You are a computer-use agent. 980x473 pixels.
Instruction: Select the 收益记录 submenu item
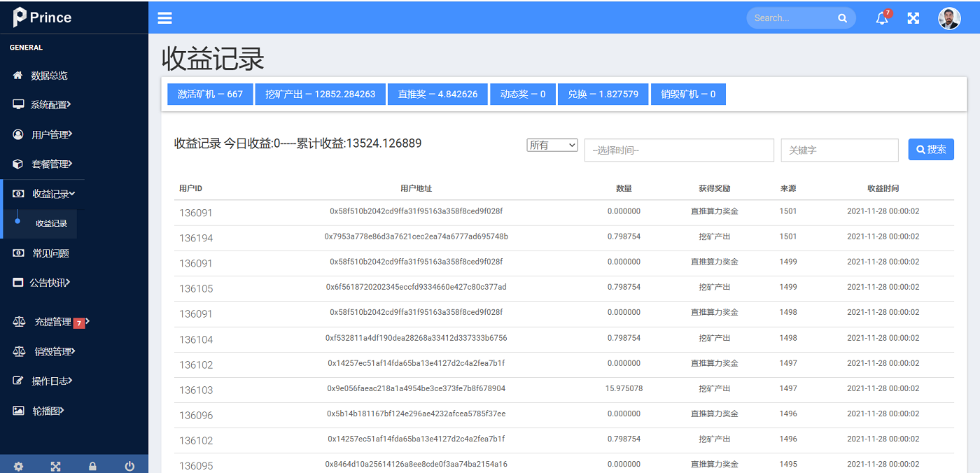point(51,223)
